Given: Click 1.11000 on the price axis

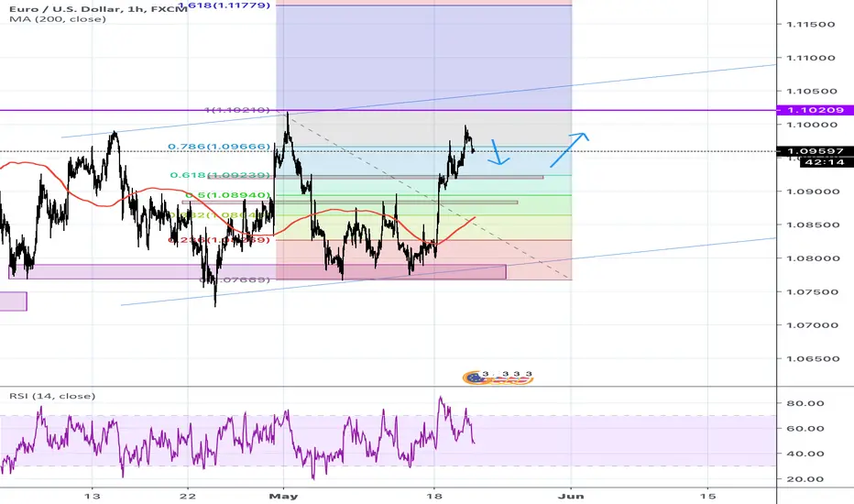Looking at the screenshot, I should tap(810, 58).
